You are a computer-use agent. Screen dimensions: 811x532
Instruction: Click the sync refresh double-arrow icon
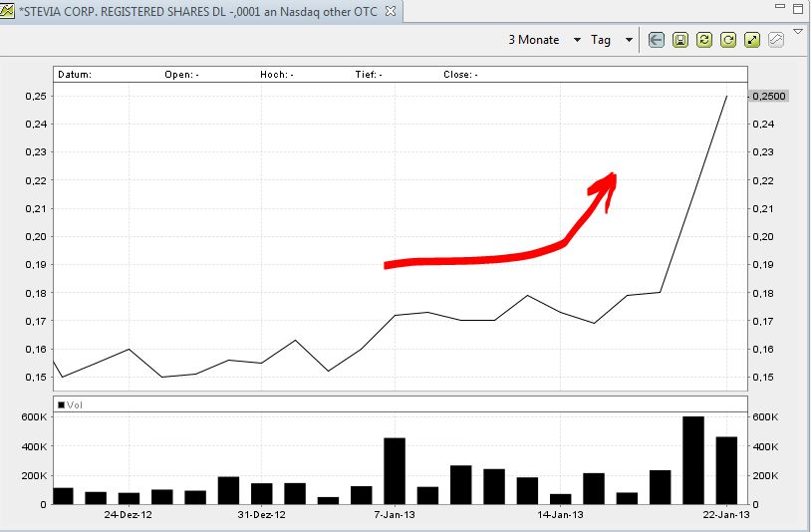pos(704,40)
